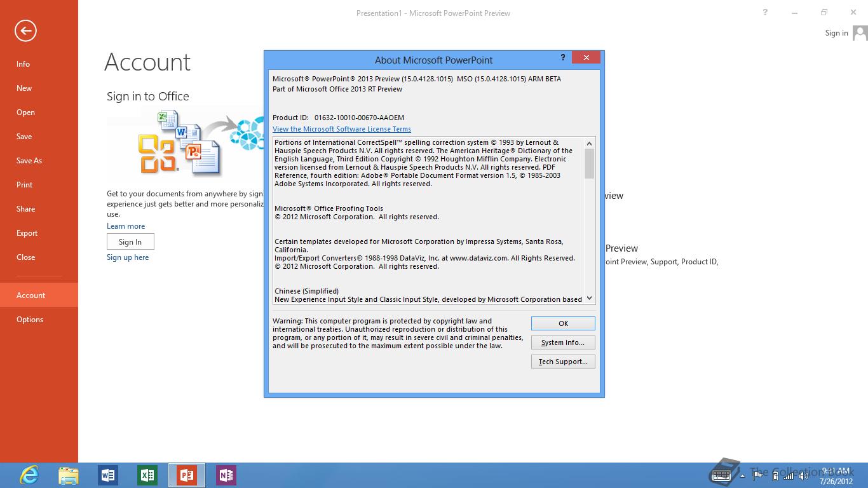Click Sign in at the top right
This screenshot has height=488, width=868.
836,33
